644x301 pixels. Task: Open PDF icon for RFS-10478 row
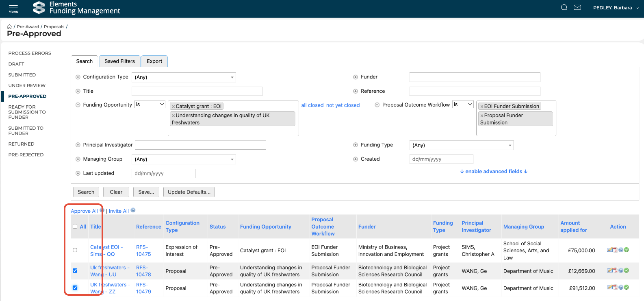pos(615,270)
